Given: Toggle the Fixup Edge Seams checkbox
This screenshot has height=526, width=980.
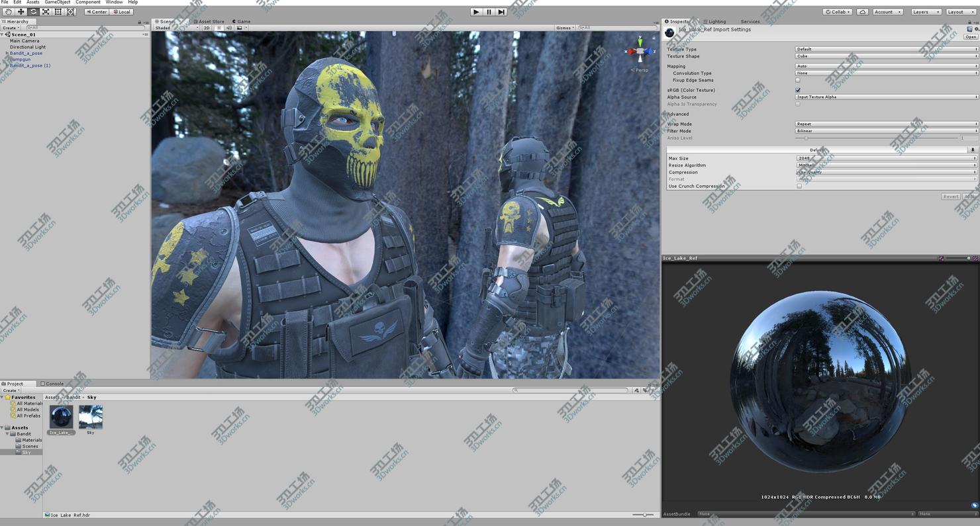Looking at the screenshot, I should pos(798,80).
